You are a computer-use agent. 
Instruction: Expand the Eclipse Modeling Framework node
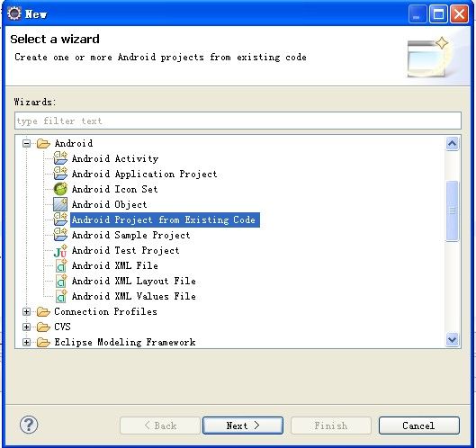[27, 342]
